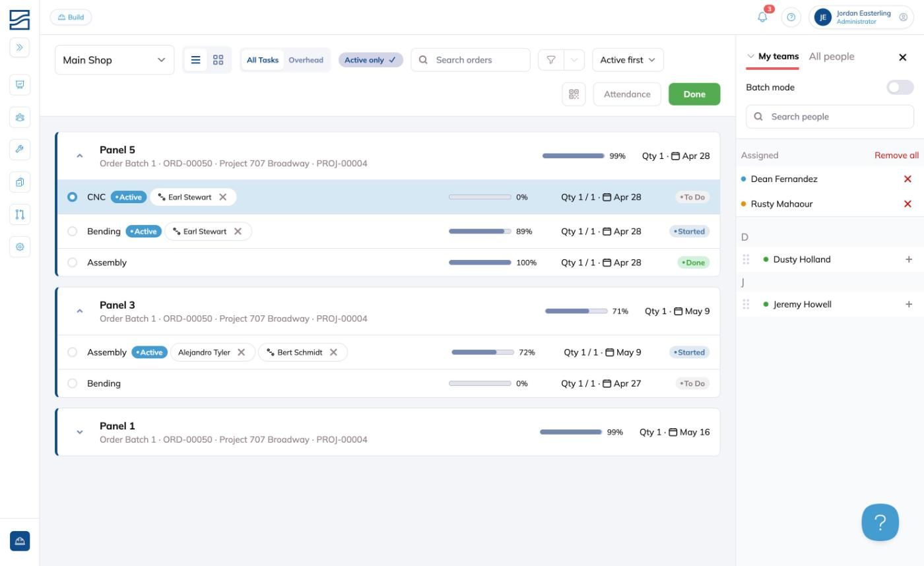924x566 pixels.
Task: Open the people/teams sidebar icon
Action: pyautogui.click(x=20, y=117)
